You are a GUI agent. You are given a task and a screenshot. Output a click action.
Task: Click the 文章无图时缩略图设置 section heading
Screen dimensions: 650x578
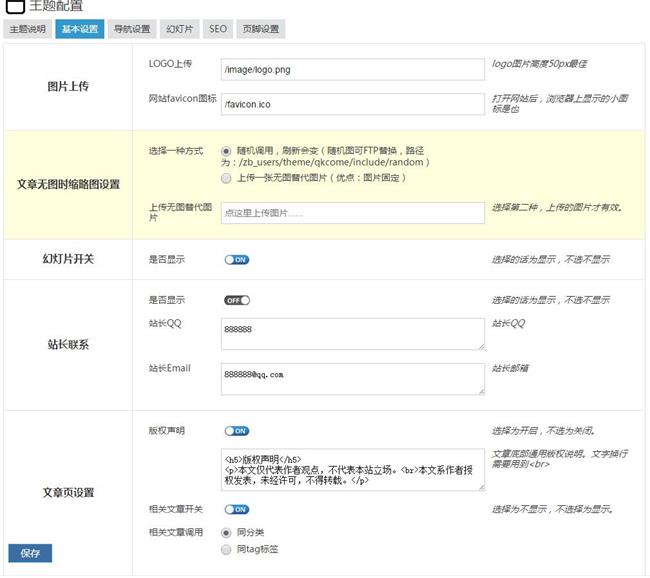(68, 185)
